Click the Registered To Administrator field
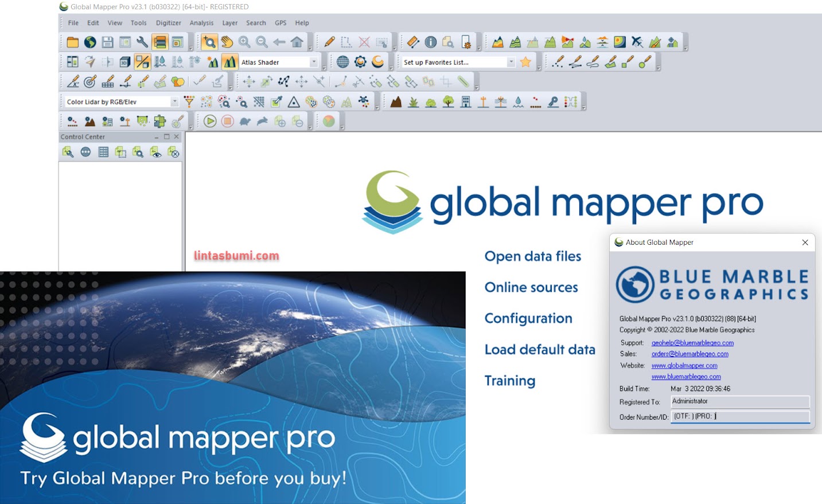This screenshot has width=822, height=504. [x=740, y=401]
